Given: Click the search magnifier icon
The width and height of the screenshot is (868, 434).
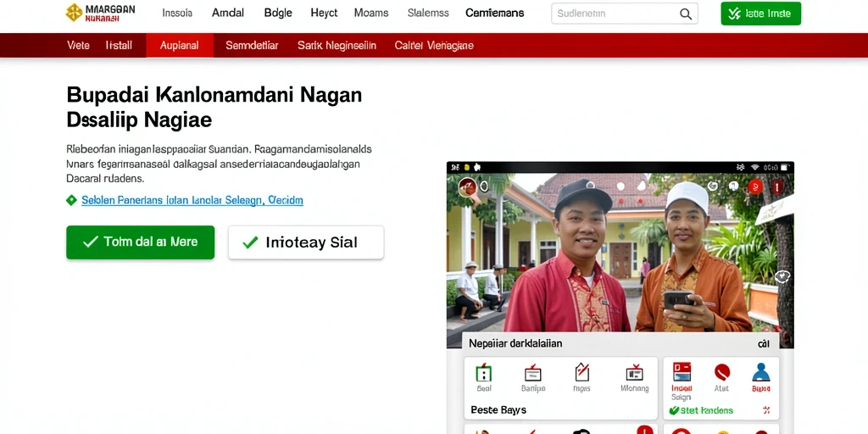Looking at the screenshot, I should pyautogui.click(x=685, y=14).
